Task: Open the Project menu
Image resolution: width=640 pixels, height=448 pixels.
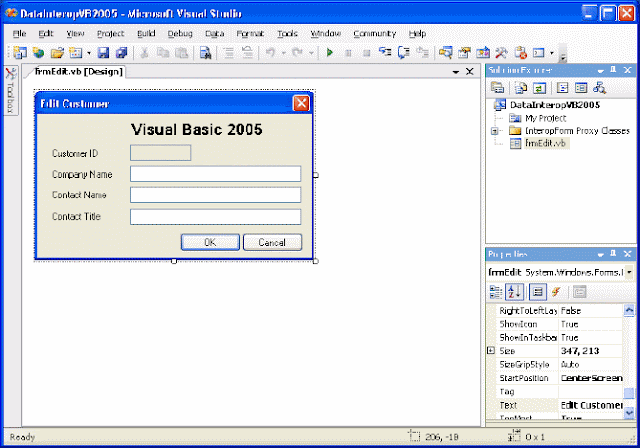Action: 111,33
